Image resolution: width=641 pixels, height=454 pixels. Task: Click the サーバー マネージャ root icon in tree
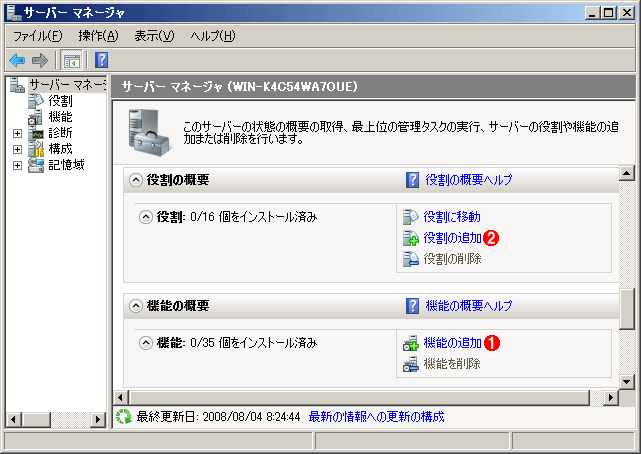(x=17, y=85)
